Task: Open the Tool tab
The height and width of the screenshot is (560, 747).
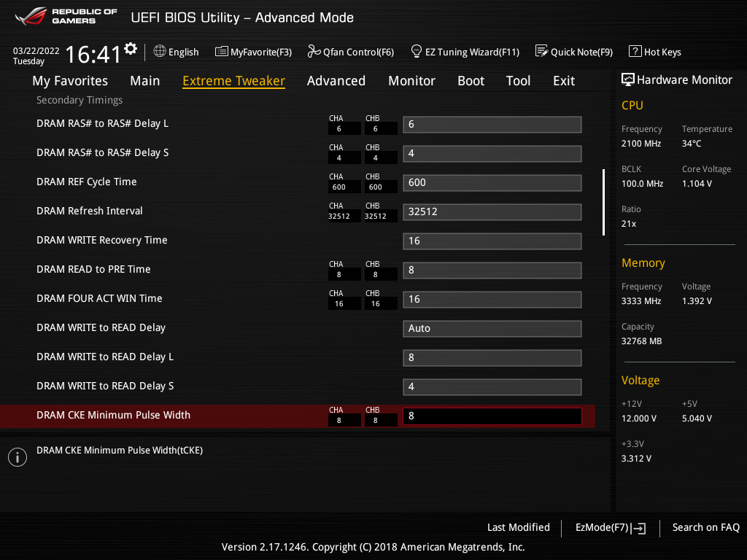Action: click(x=518, y=81)
